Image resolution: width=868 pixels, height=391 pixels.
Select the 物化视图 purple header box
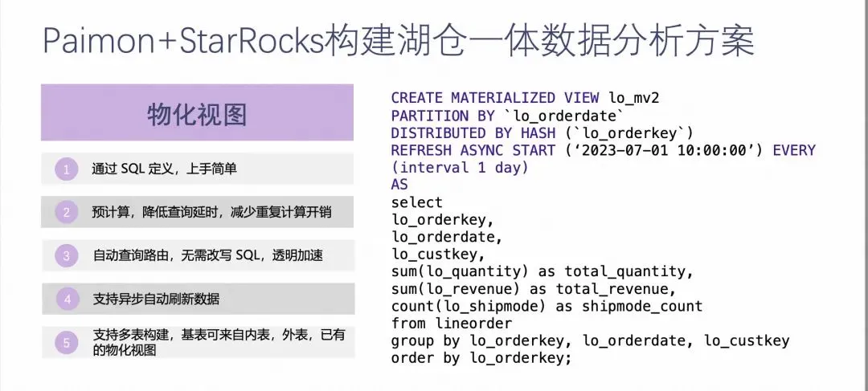click(197, 112)
